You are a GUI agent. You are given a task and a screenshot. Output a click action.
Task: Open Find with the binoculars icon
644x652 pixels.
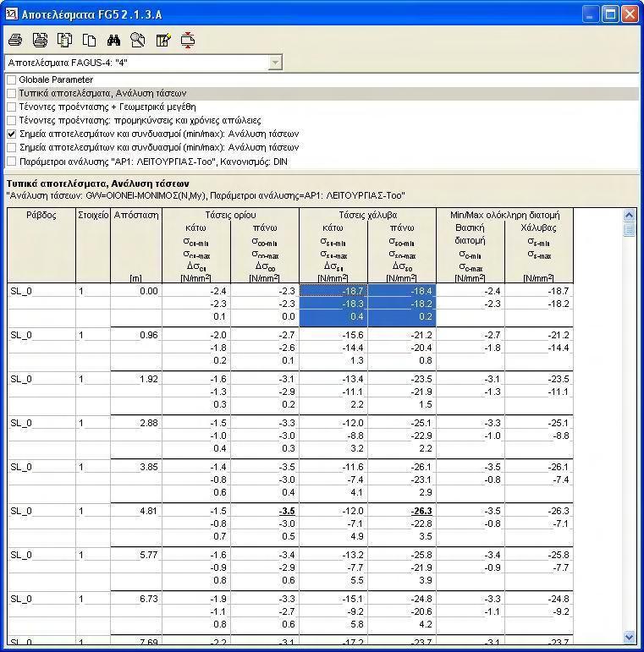point(113,40)
